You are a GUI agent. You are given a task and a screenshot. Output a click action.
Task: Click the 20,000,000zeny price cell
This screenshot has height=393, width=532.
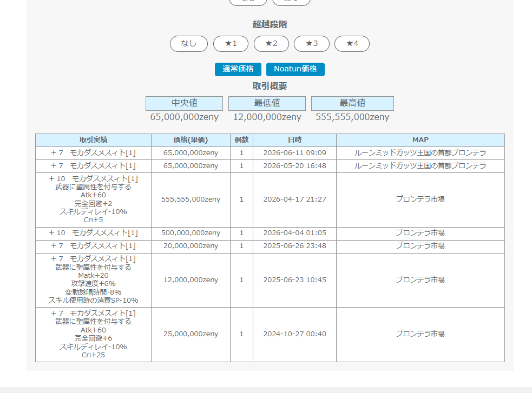pyautogui.click(x=191, y=245)
